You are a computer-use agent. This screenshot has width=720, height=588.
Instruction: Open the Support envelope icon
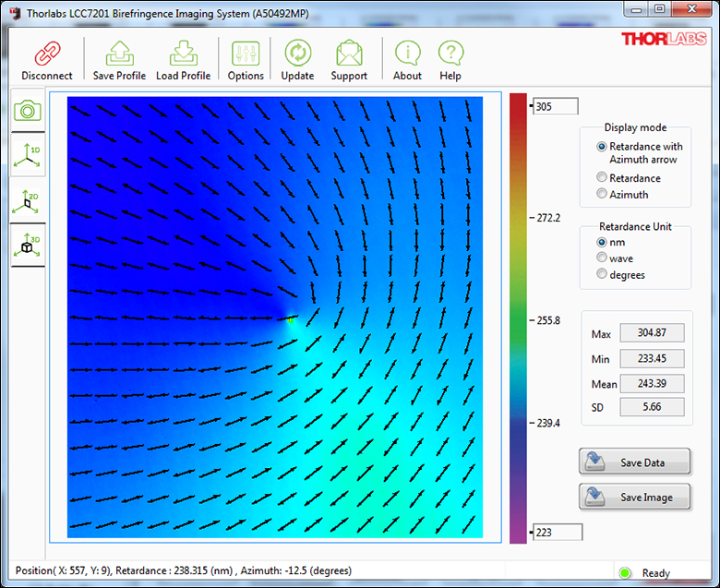pos(349,55)
